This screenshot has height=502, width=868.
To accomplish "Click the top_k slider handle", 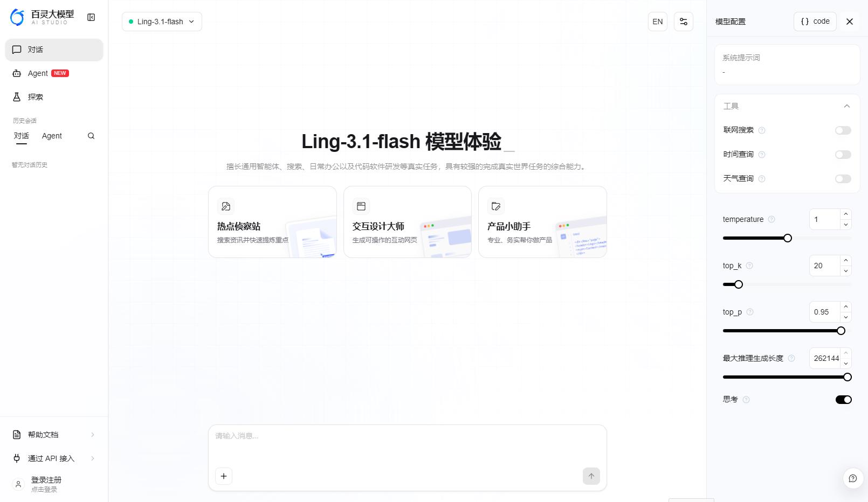I will click(x=739, y=284).
